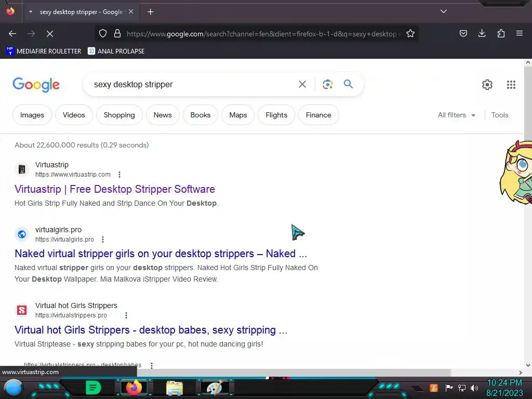The width and height of the screenshot is (532, 399).
Task: Expand the All filters dropdown
Action: tap(456, 115)
